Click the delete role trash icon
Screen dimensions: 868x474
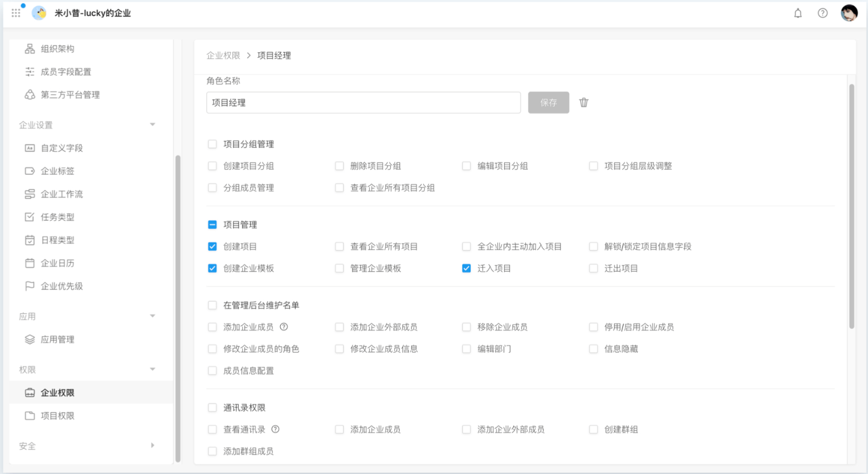(583, 102)
